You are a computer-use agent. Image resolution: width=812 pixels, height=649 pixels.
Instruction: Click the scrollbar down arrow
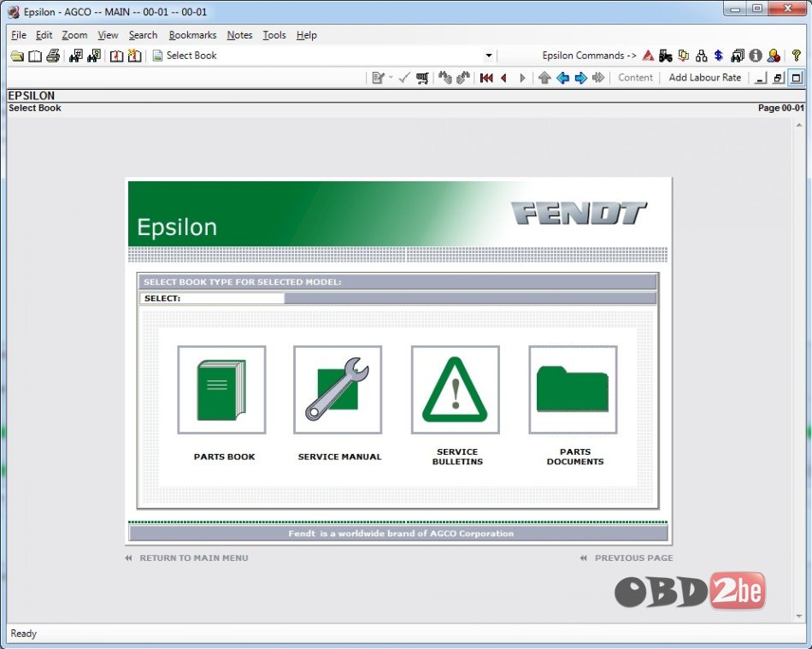tap(799, 616)
